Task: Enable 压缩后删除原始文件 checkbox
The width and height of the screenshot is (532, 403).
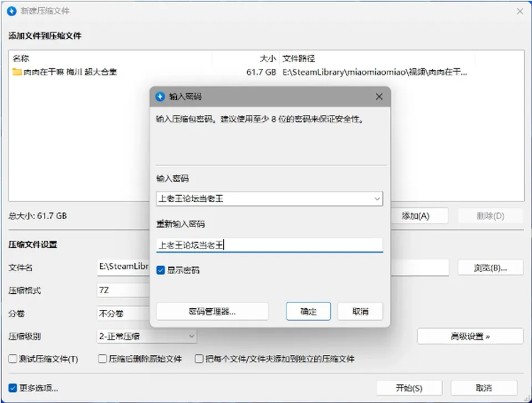Action: pos(103,359)
